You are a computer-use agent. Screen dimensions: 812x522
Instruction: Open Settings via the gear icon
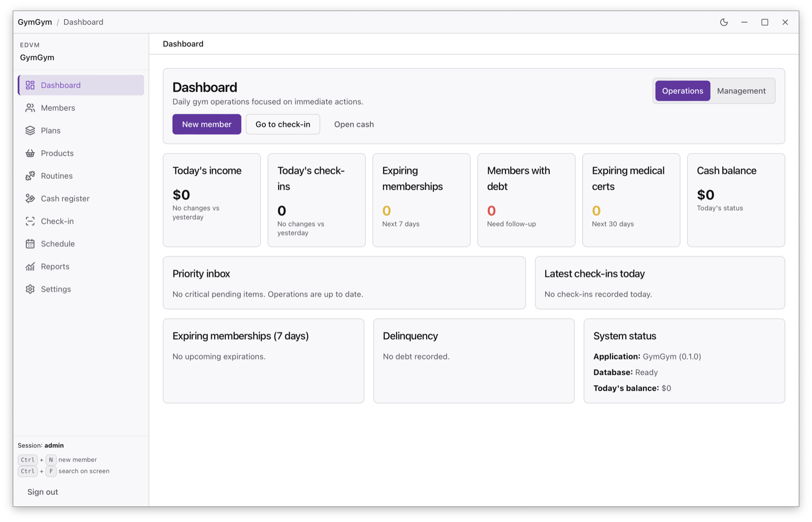[x=30, y=289]
